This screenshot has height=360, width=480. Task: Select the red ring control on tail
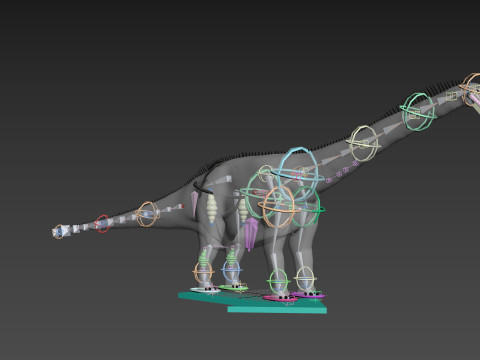[x=103, y=224]
